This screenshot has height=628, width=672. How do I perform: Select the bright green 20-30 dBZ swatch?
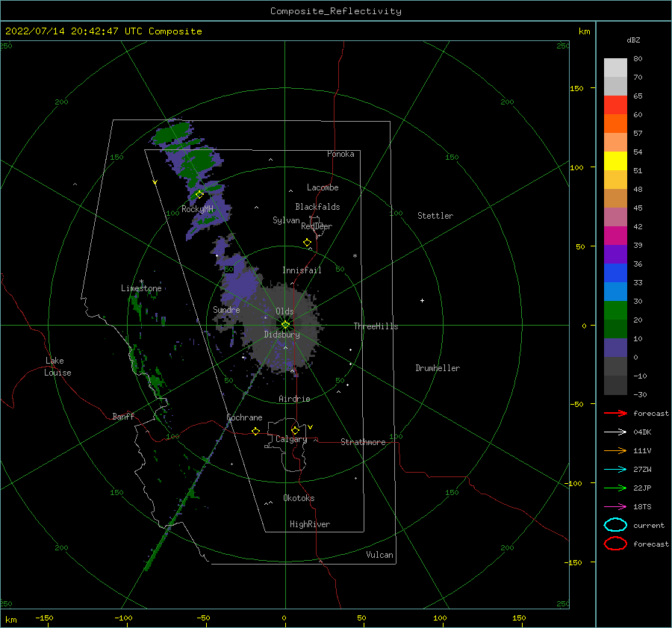(x=615, y=311)
